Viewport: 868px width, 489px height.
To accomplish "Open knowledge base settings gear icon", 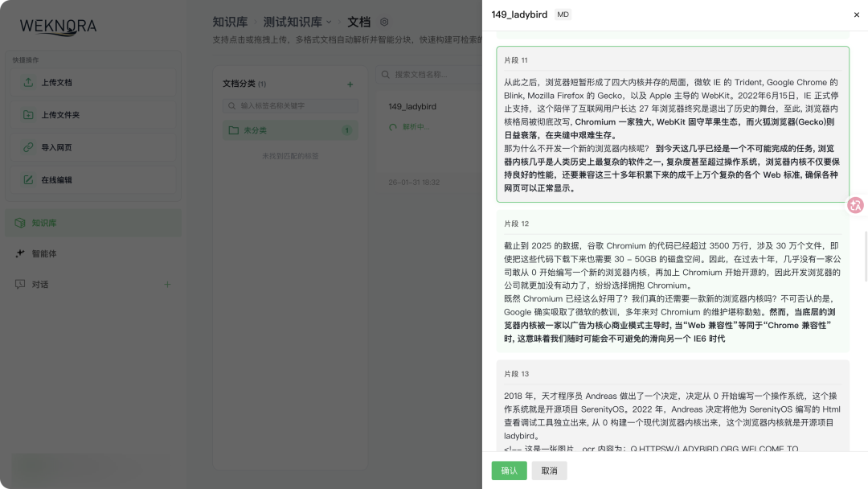I will [384, 23].
